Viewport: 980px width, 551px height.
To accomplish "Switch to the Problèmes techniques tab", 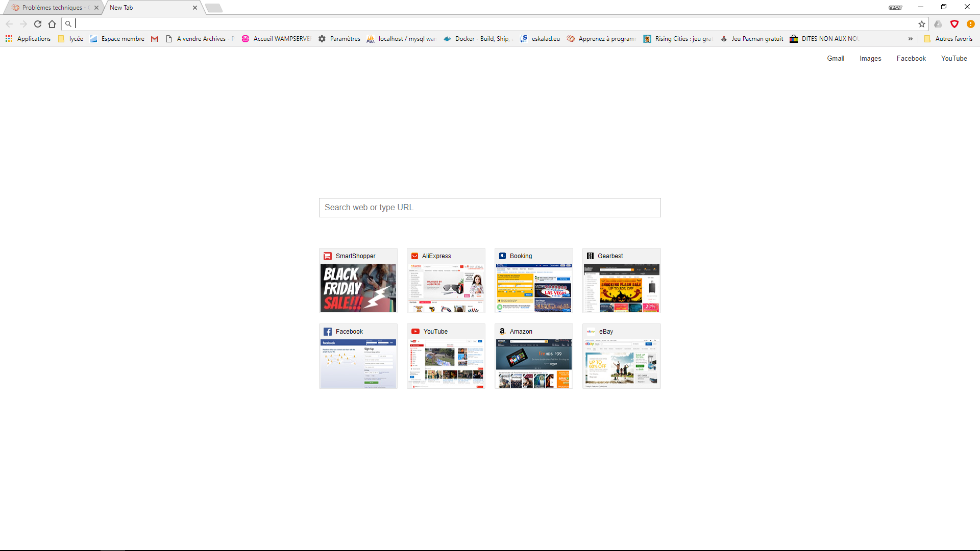I will (x=51, y=8).
